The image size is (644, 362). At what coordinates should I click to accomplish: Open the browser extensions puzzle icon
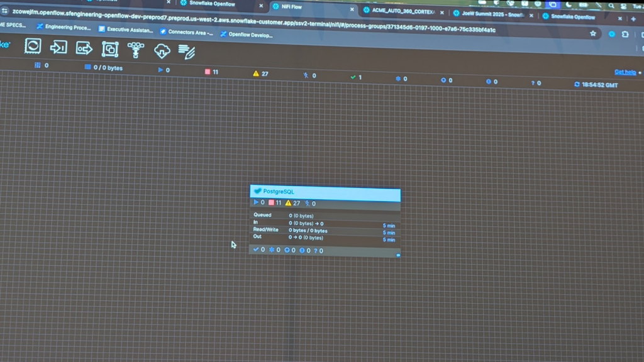point(625,35)
